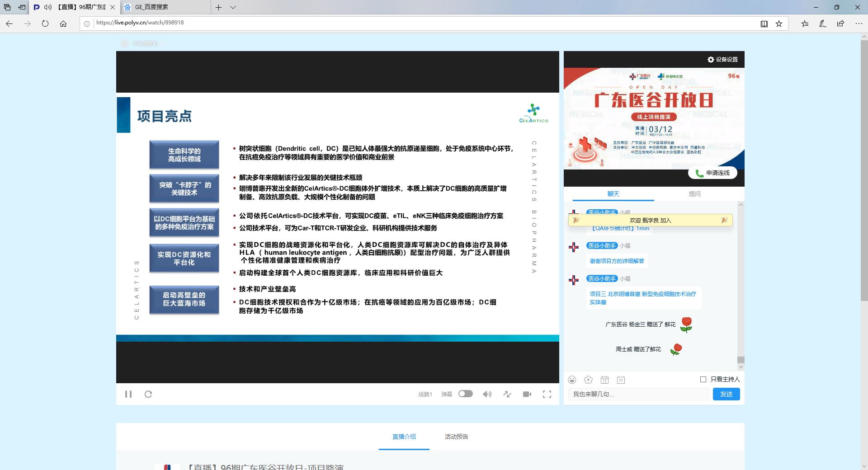Open the emoji picker in chat

(x=572, y=380)
